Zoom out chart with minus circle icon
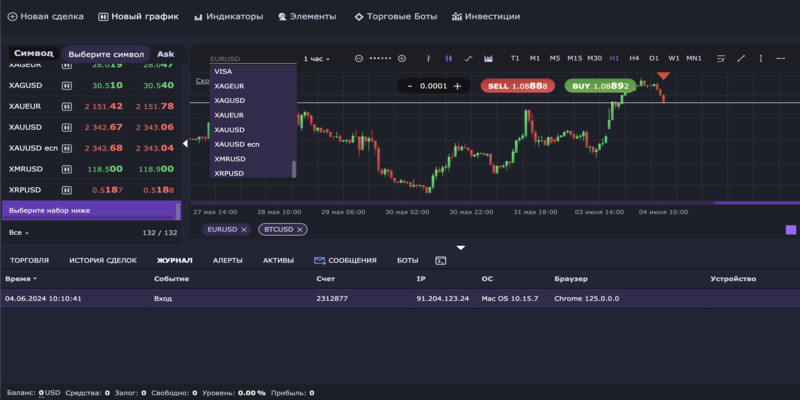This screenshot has width=800, height=400. pos(359,59)
